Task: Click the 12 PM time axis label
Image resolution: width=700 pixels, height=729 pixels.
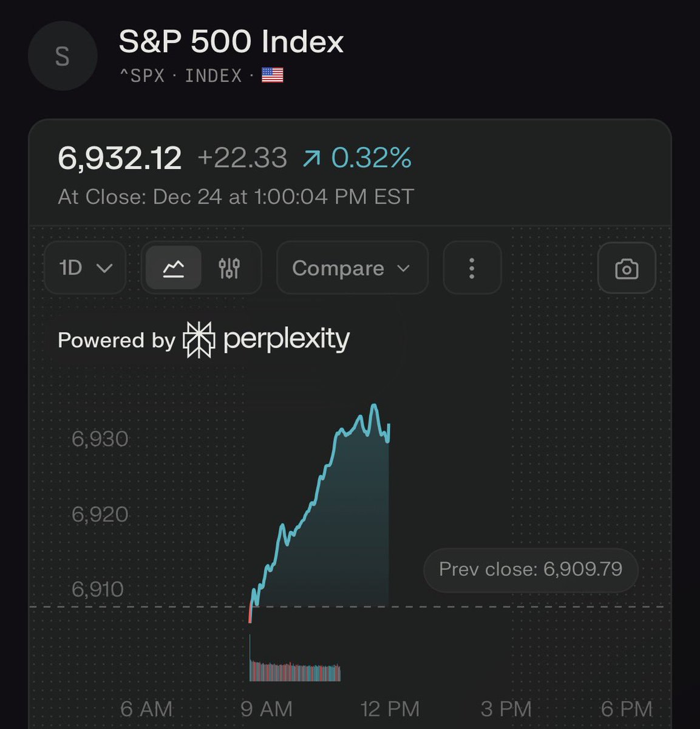Action: pyautogui.click(x=389, y=708)
